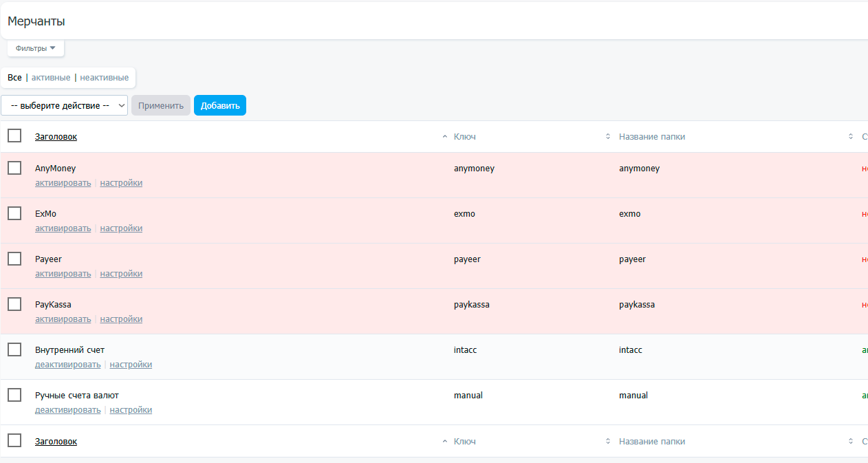Click bottom Заголовок column header link

(56, 442)
